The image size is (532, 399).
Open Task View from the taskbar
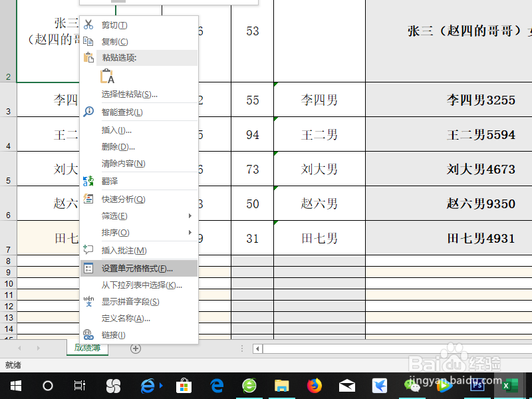click(79, 386)
